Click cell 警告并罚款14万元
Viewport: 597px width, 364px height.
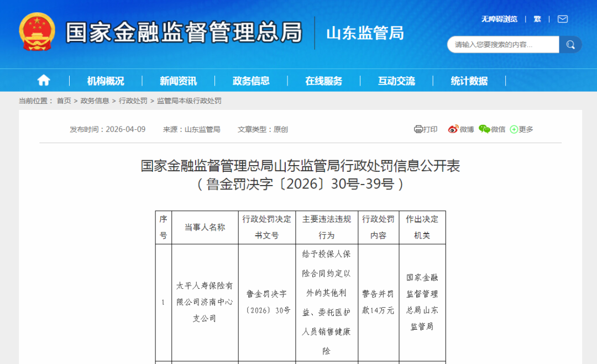pyautogui.click(x=379, y=302)
